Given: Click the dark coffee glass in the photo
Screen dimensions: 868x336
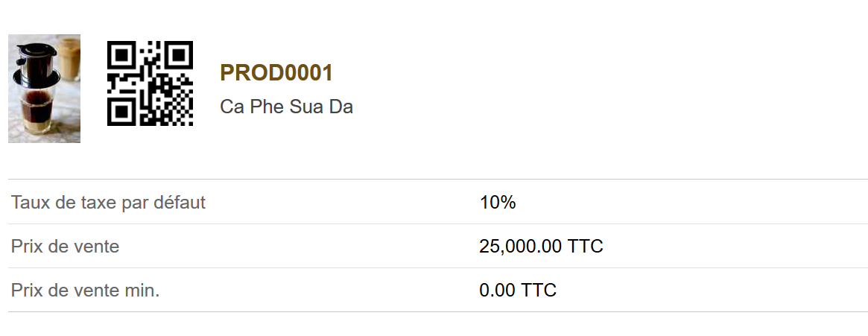Looking at the screenshot, I should (37, 111).
